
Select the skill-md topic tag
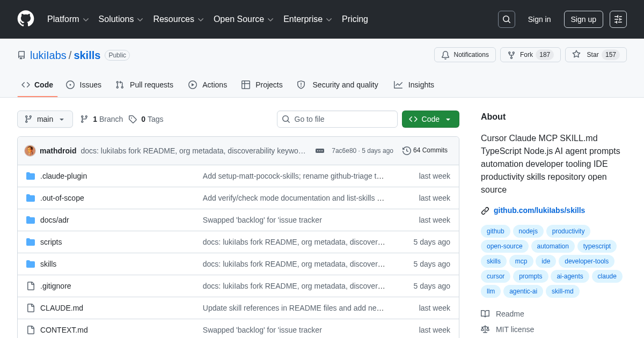point(562,291)
